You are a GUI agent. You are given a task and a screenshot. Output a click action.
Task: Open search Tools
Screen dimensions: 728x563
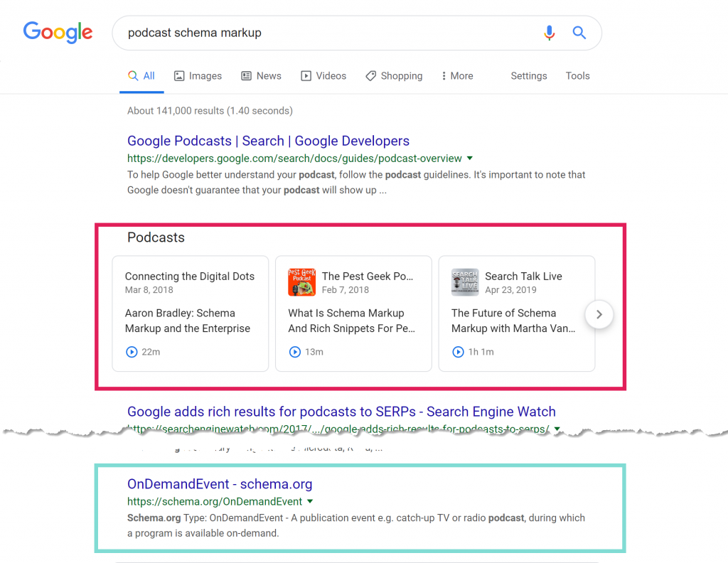click(577, 76)
